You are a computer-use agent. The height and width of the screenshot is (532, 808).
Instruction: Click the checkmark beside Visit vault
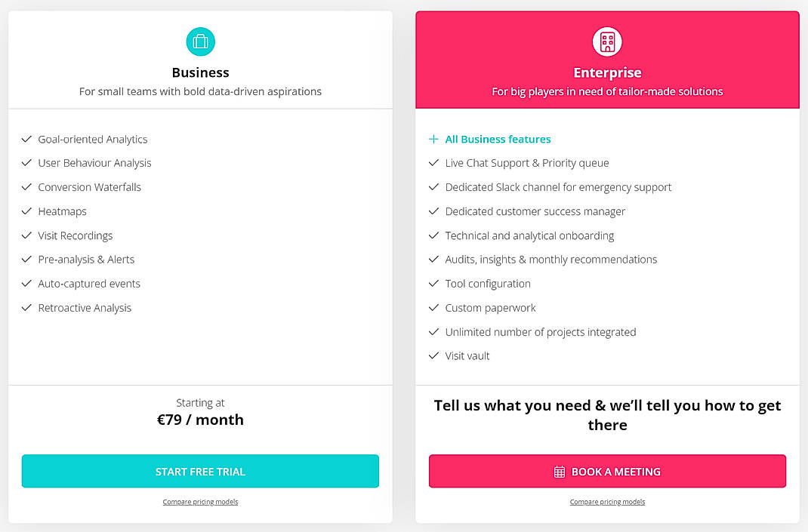coord(434,355)
